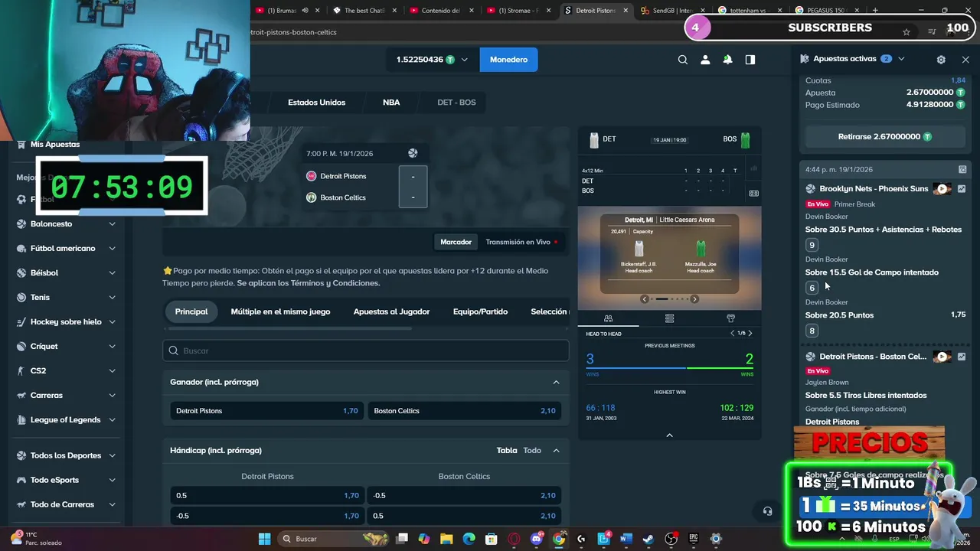The height and width of the screenshot is (551, 980).
Task: Select Apuestas al Jugador tab
Action: 391,311
